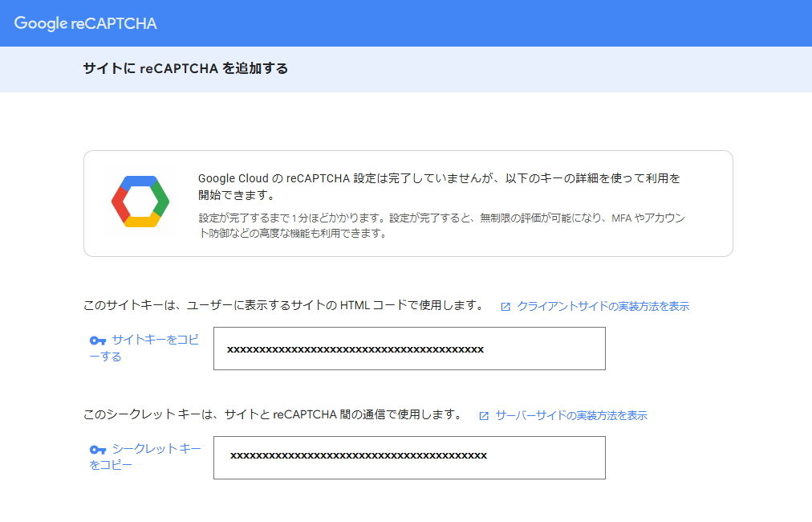
Task: Click the このシークレット キーは description text
Action: coord(273,415)
